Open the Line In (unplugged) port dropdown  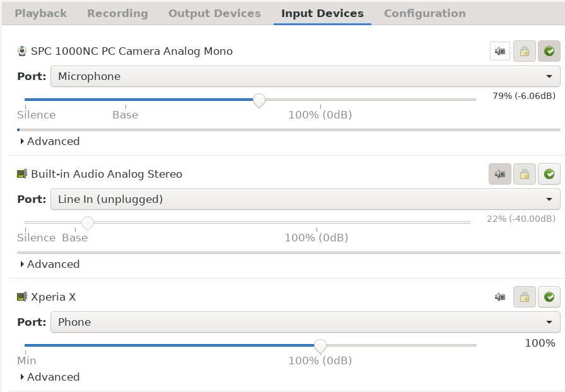coord(305,199)
